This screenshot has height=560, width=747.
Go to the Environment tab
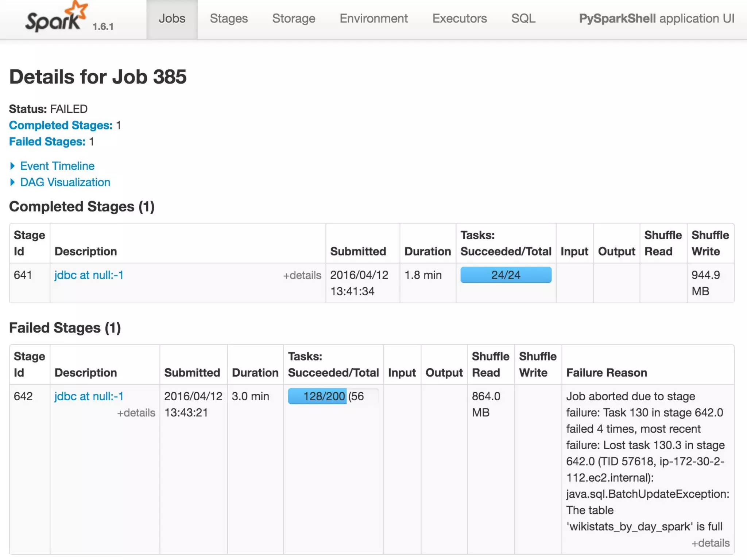373,19
